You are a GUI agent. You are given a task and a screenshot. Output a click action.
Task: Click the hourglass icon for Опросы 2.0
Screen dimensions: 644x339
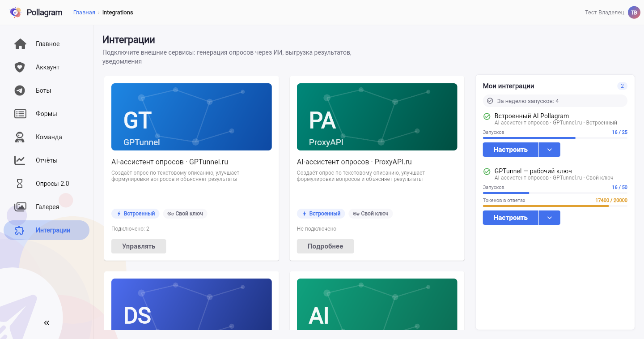[20, 184]
